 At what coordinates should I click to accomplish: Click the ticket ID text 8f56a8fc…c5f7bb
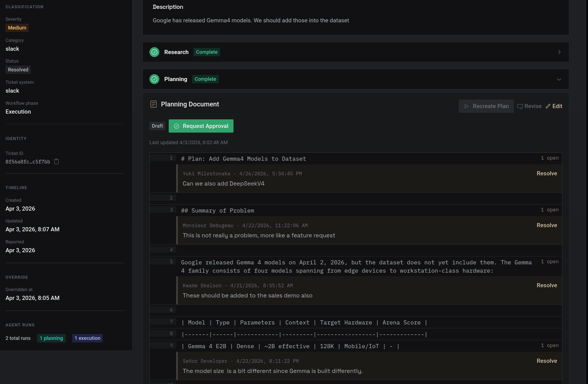click(28, 162)
